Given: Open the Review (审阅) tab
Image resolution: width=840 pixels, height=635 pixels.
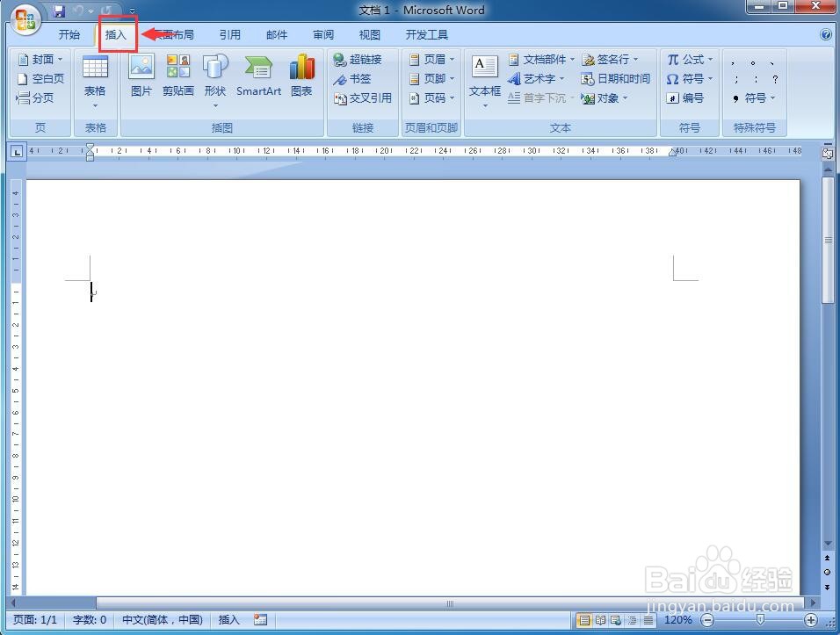Looking at the screenshot, I should [x=323, y=35].
